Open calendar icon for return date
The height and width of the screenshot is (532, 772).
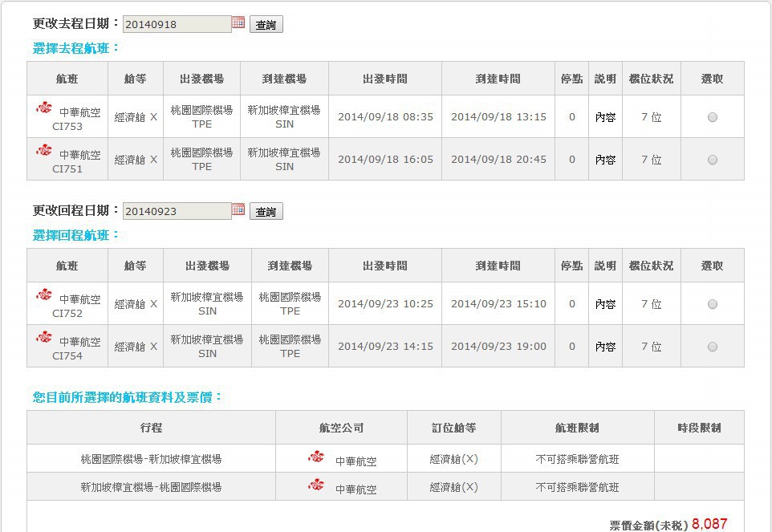tap(238, 209)
